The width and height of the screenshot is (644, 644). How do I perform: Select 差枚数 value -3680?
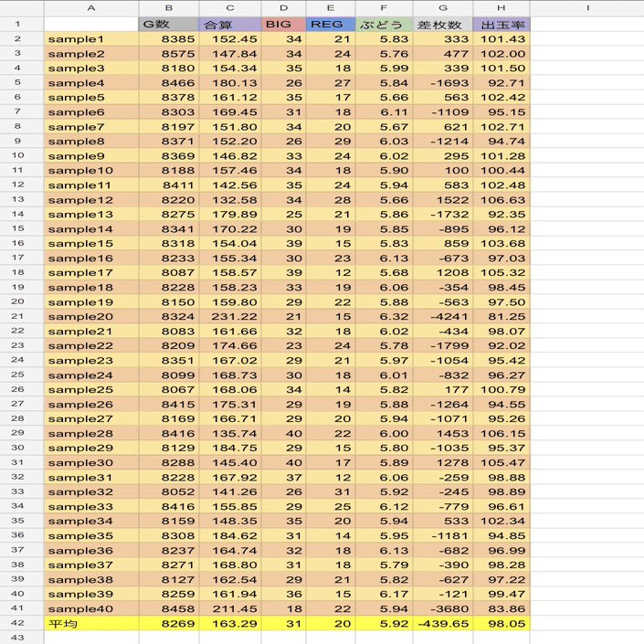coord(443,609)
